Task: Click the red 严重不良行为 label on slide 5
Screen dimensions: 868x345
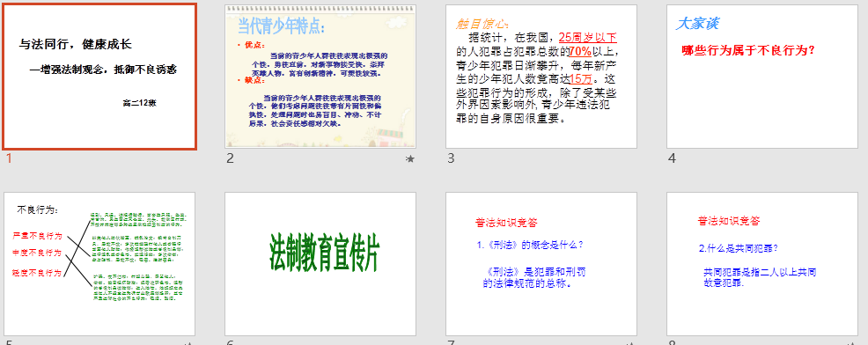Action: point(37,236)
